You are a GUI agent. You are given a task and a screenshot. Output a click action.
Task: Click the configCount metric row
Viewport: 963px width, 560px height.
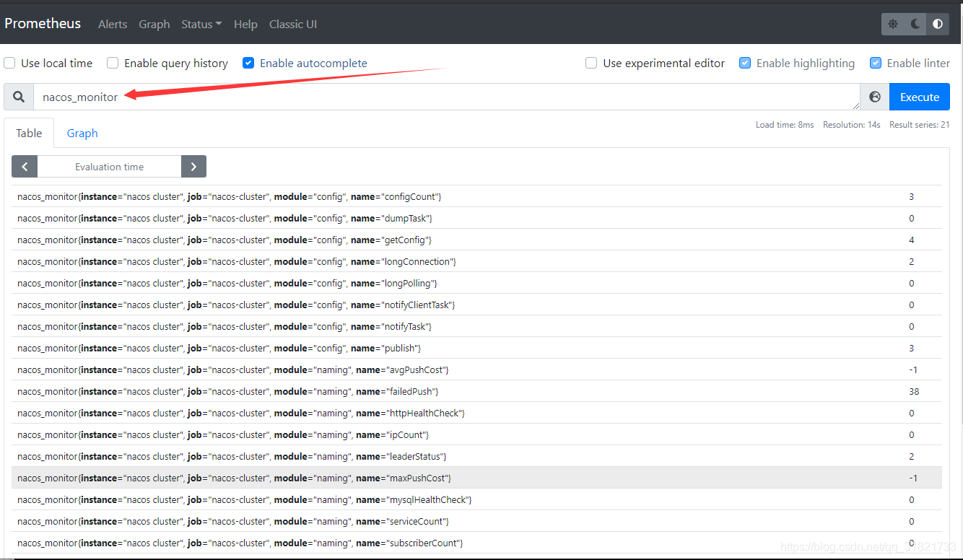[x=476, y=196]
